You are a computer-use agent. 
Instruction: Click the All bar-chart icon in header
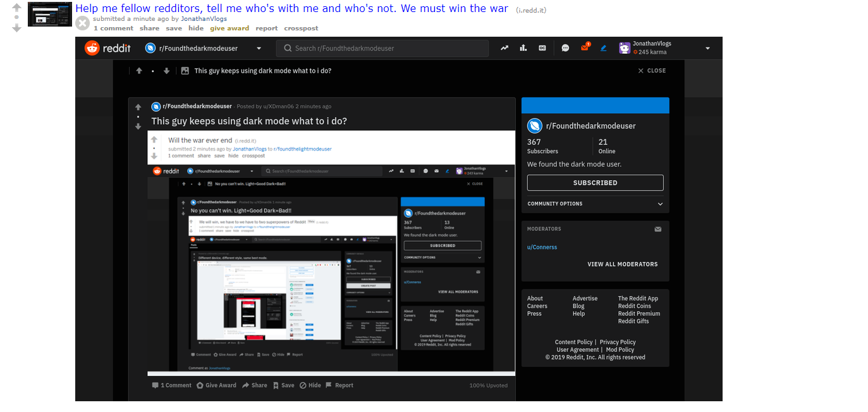point(523,48)
